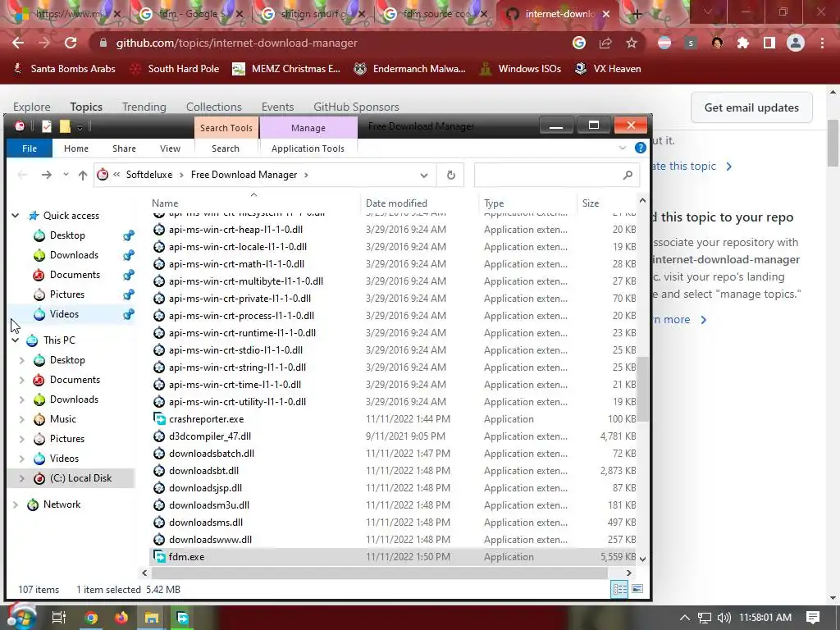Open the Chrome profile avatar icon
This screenshot has height=630, width=840.
click(796, 43)
